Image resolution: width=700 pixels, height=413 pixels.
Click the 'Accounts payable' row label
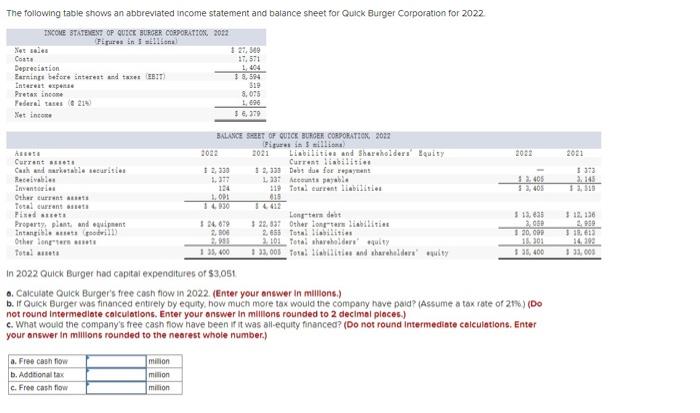coord(318,179)
